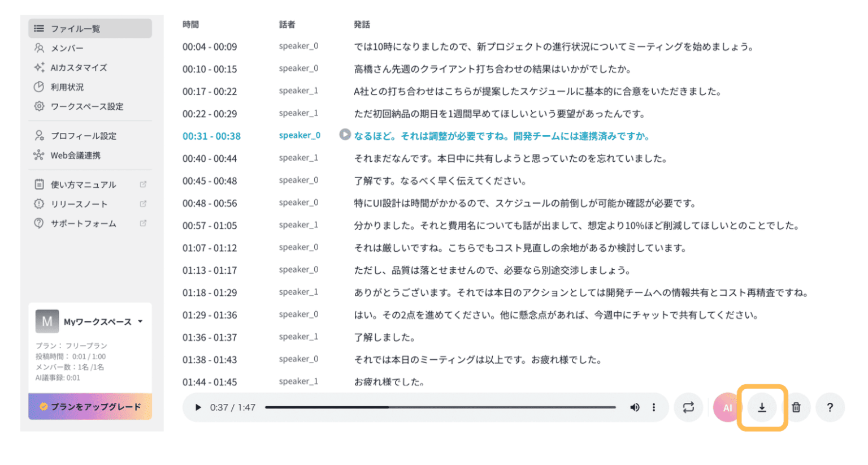Open Web会議連携 sidebar item
Image resolution: width=868 pixels, height=465 pixels.
pyautogui.click(x=75, y=155)
